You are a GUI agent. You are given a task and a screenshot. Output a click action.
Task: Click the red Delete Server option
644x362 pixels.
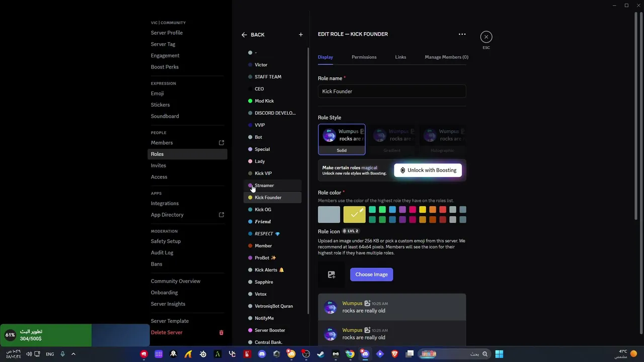167,332
